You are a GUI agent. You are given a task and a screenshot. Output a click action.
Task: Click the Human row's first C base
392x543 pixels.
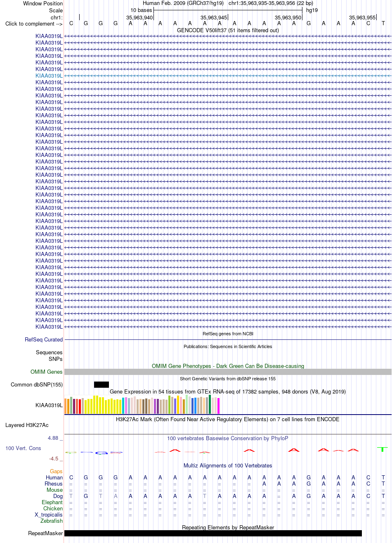coord(71,477)
